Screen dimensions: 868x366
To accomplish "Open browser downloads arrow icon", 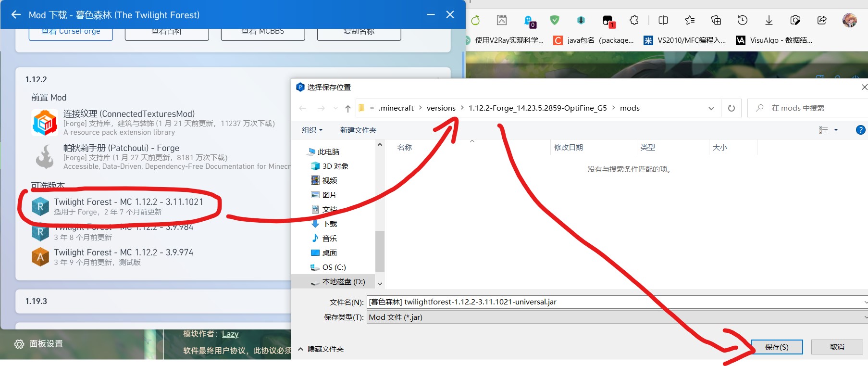I will click(x=769, y=20).
